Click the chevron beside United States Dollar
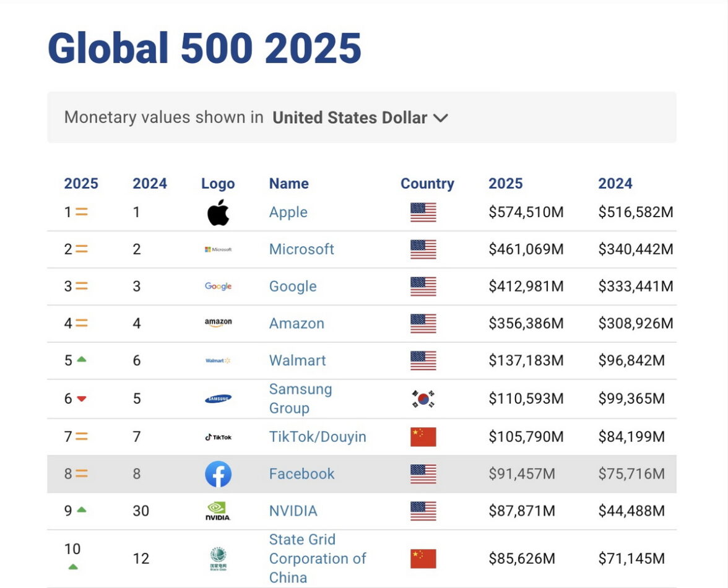Viewport: 728px width, 588px height. [x=440, y=118]
